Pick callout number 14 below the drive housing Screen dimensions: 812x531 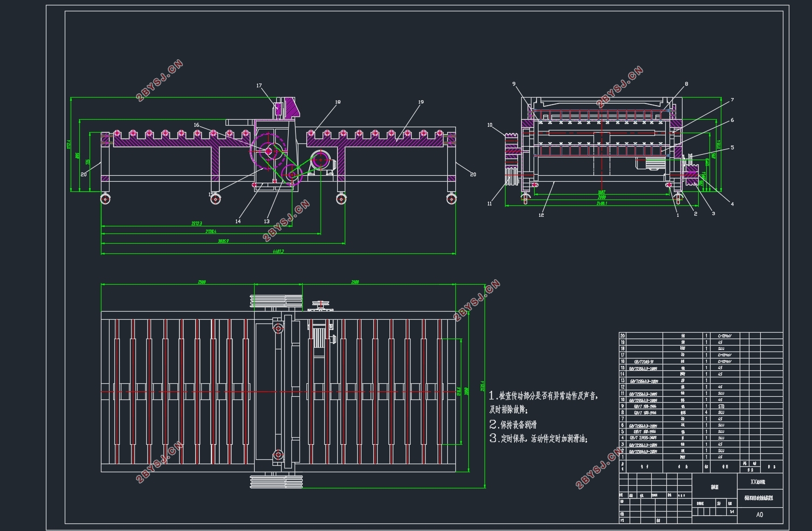point(238,221)
